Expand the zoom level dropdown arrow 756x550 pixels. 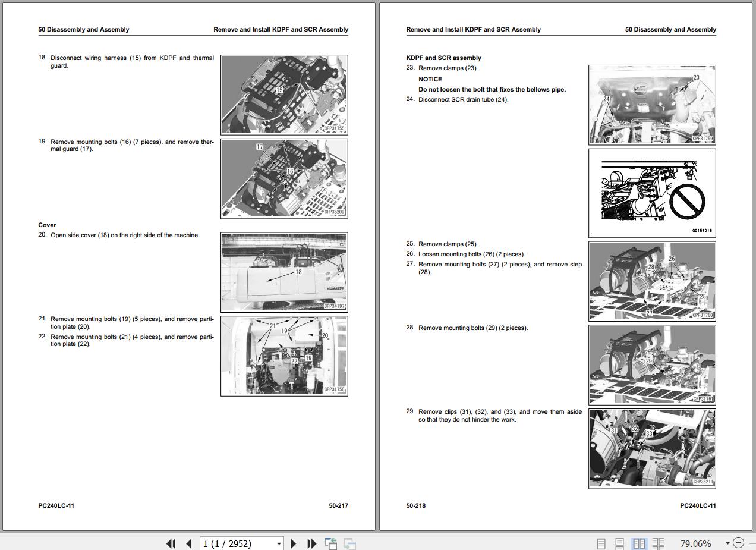tap(727, 543)
